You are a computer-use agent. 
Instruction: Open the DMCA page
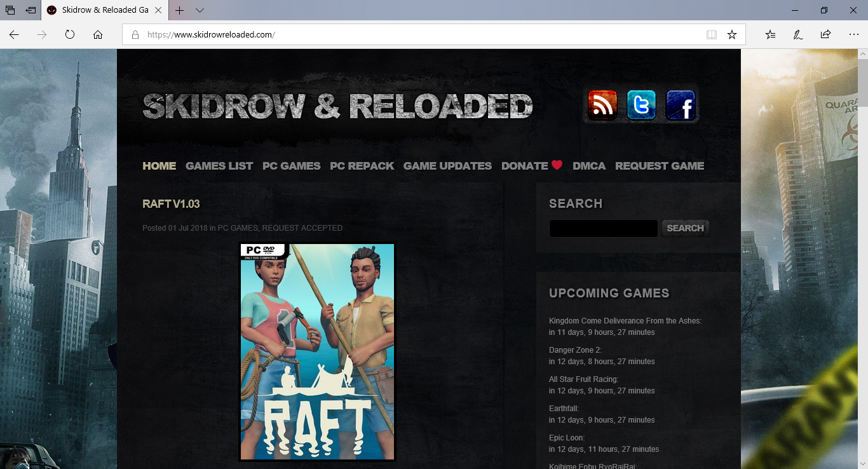point(589,166)
